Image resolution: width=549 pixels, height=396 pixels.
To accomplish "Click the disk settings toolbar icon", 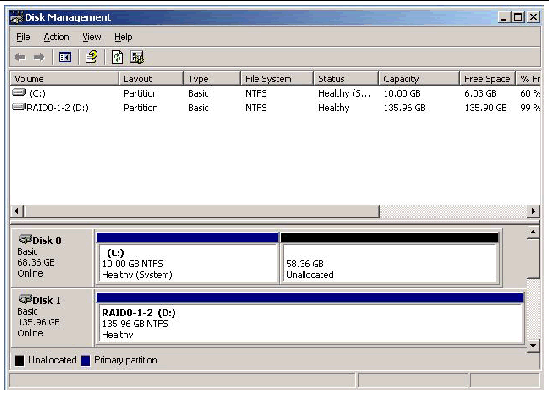I will coord(137,57).
